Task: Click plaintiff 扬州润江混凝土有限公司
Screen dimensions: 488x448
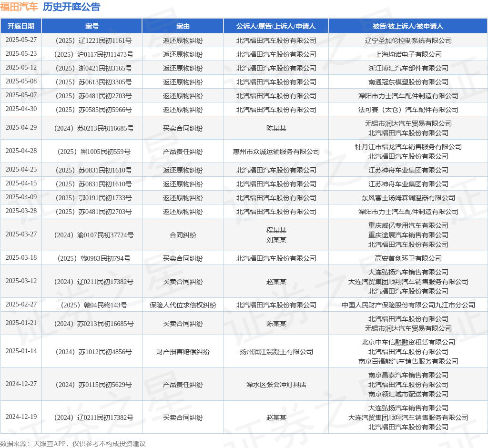Action: [276, 352]
